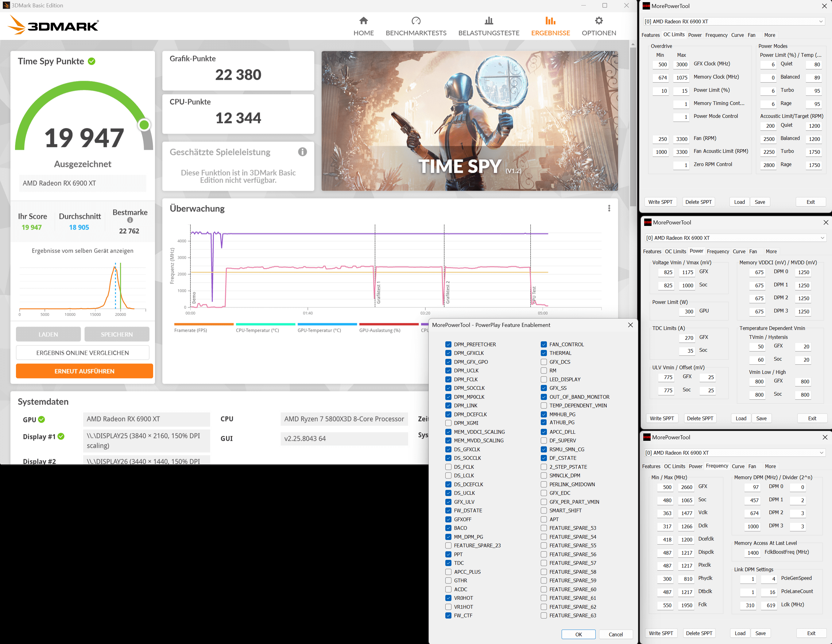The height and width of the screenshot is (644, 832).
Task: Enable DS_FCLK checkbox
Action: point(448,467)
